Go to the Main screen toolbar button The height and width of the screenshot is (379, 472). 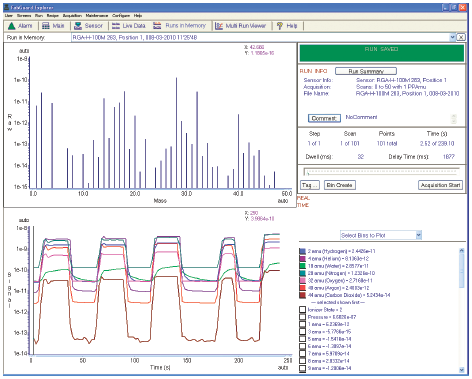coord(53,26)
